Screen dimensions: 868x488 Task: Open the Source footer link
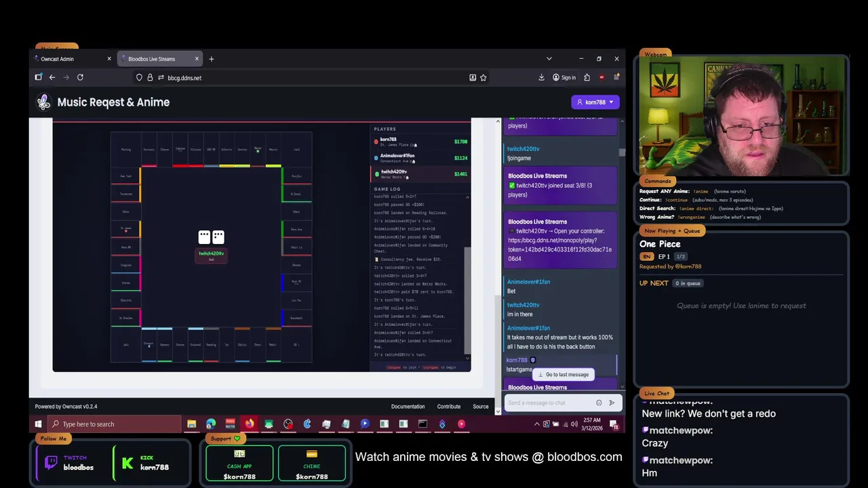click(480, 407)
